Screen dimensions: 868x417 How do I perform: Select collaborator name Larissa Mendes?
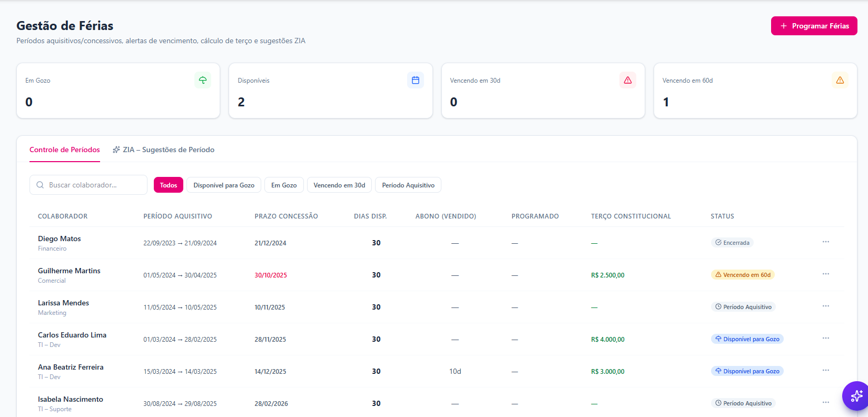pos(63,303)
